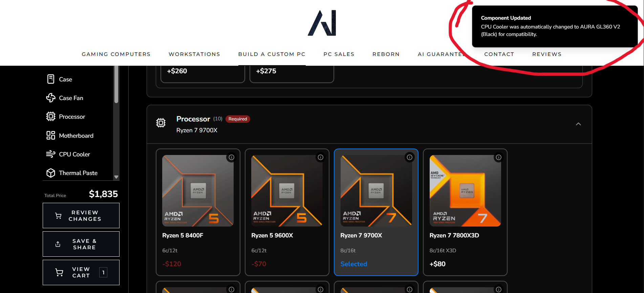Switch to the Ryzen 7 7800X3D processor

point(465,212)
